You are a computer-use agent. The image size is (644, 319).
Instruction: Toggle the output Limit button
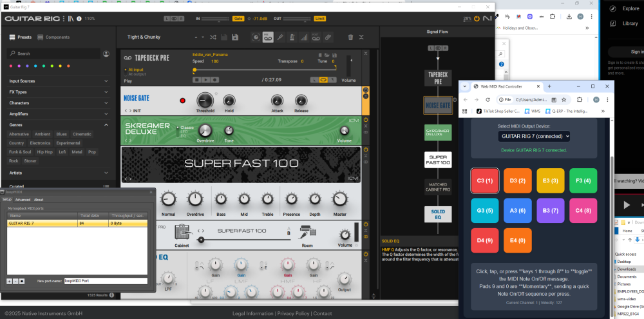click(x=320, y=19)
